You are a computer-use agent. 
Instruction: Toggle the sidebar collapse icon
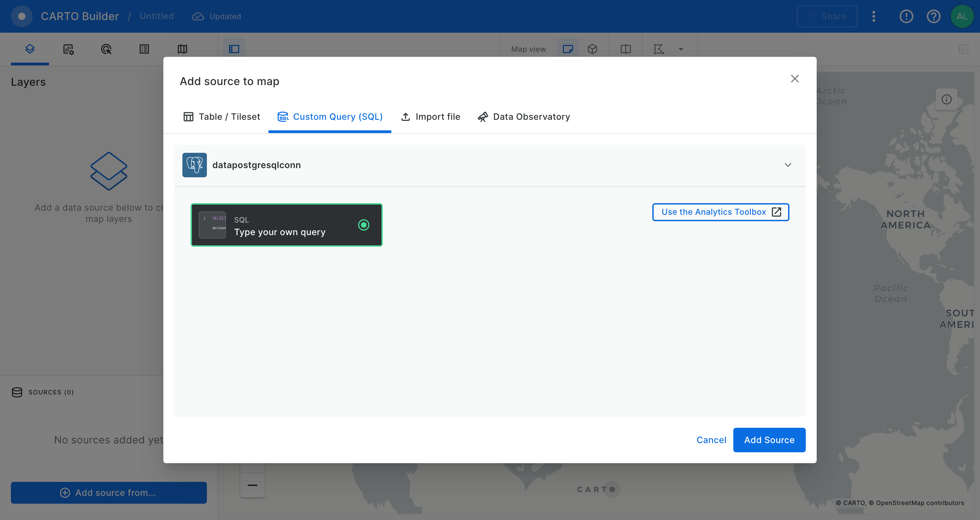coord(234,49)
